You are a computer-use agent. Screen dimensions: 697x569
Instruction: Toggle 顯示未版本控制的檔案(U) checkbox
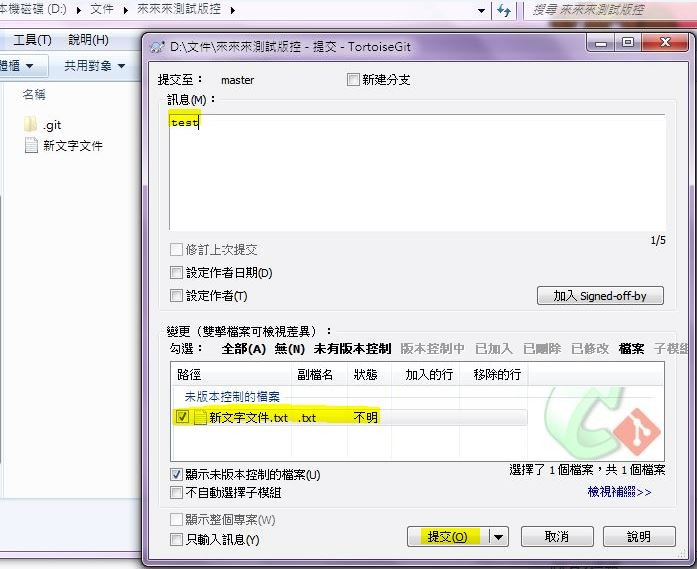click(176, 474)
